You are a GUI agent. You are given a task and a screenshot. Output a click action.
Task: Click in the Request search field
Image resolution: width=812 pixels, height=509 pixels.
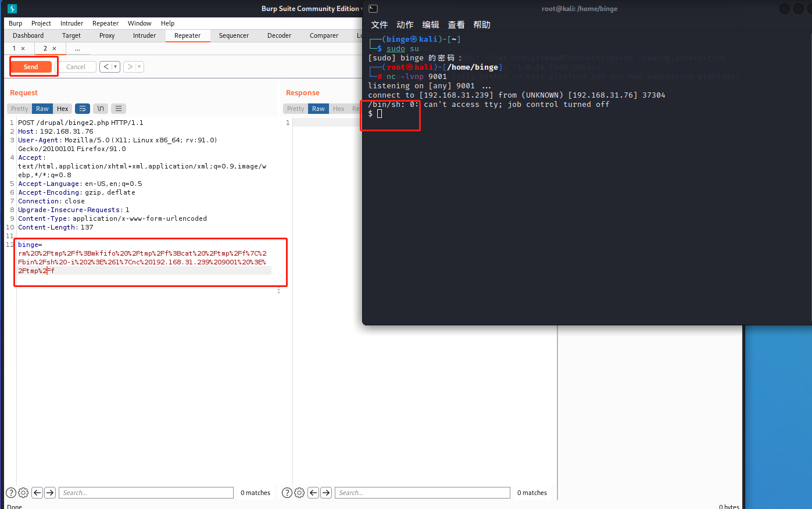146,493
